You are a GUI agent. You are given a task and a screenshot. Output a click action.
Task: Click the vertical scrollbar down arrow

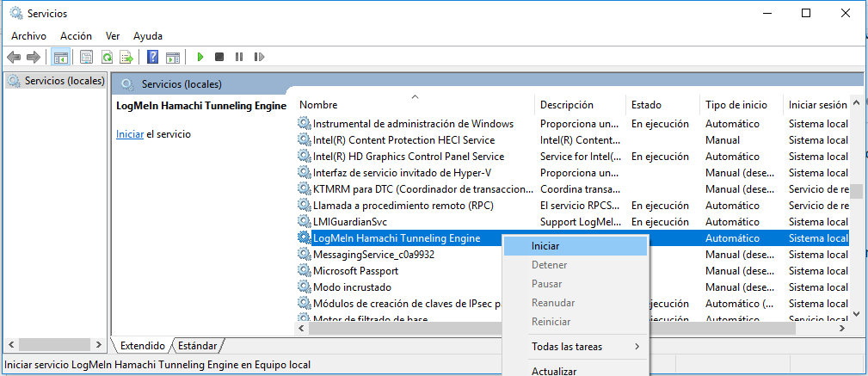tap(855, 313)
